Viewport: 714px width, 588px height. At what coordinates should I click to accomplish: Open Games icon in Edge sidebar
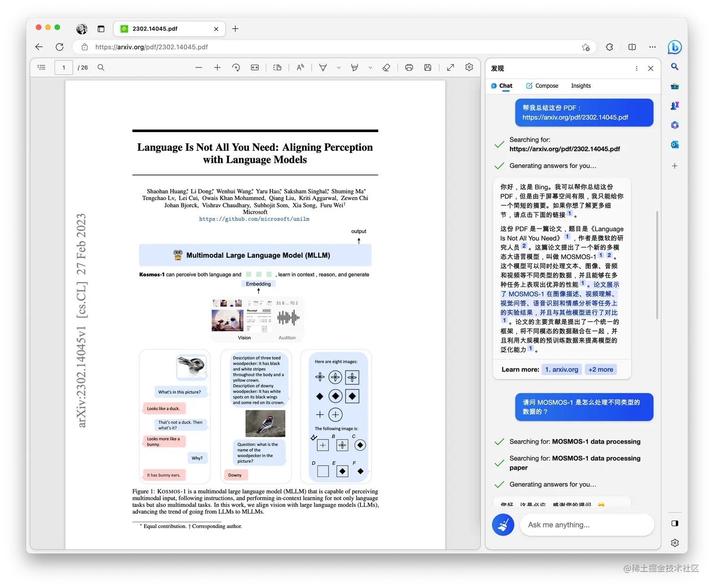pyautogui.click(x=675, y=106)
